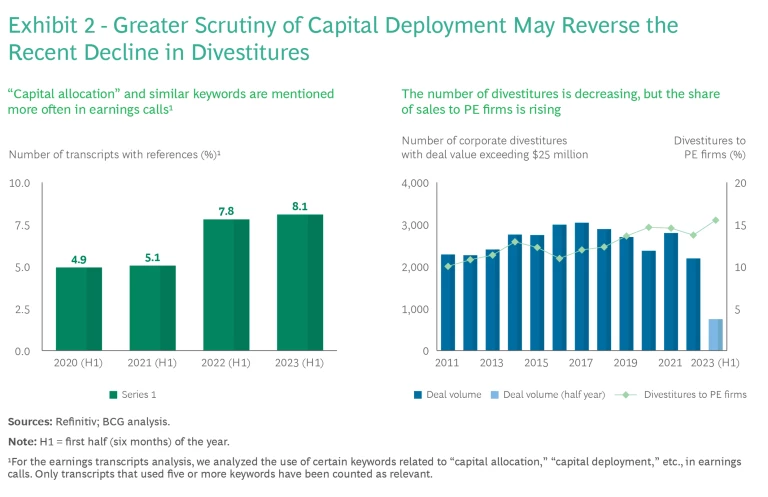This screenshot has height=497, width=768.
Task: Select the 2021 (H1) bar labeled 5.1
Action: [152, 307]
